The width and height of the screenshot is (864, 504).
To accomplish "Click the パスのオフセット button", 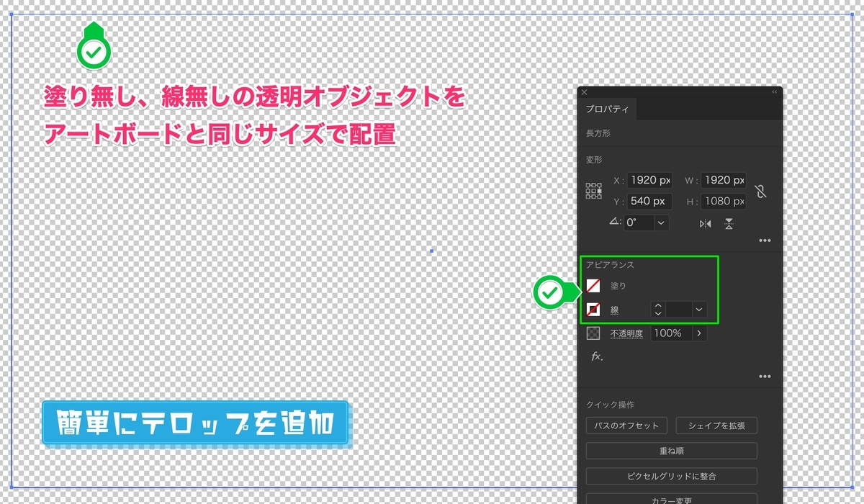I will click(626, 426).
